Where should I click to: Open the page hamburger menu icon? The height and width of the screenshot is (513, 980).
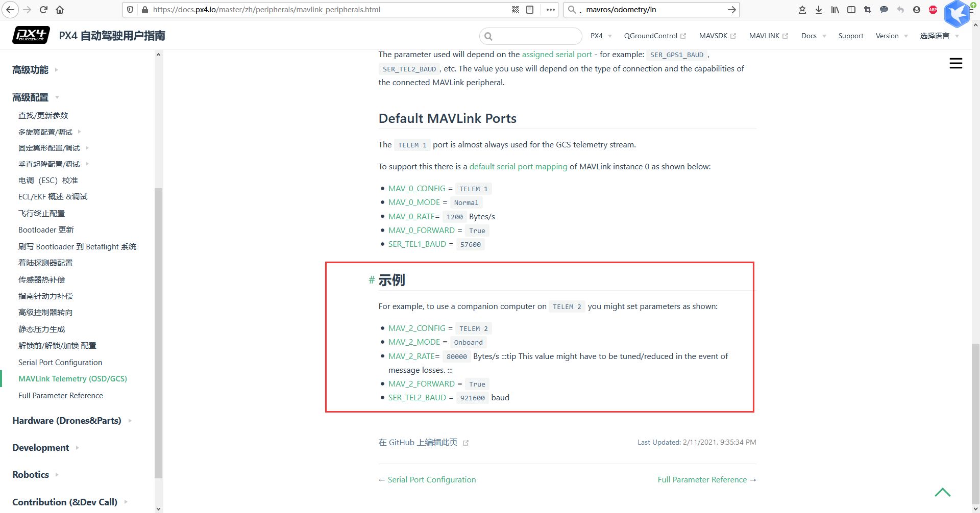click(956, 63)
